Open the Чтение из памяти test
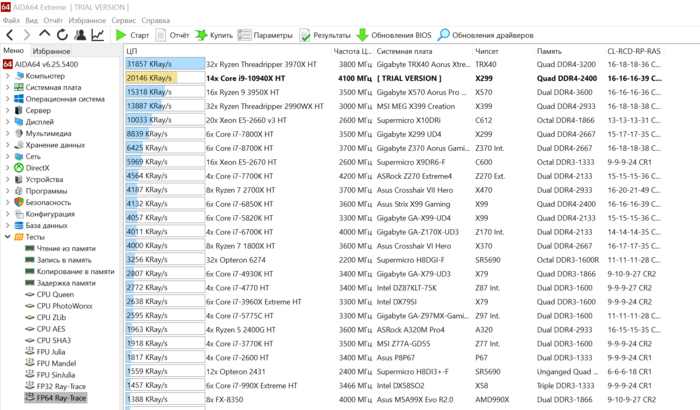 60,248
